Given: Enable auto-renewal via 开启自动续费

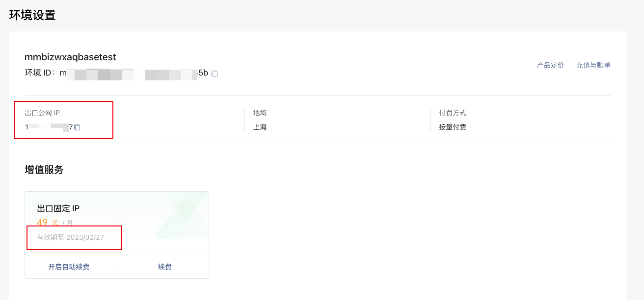Looking at the screenshot, I should pyautogui.click(x=69, y=267).
